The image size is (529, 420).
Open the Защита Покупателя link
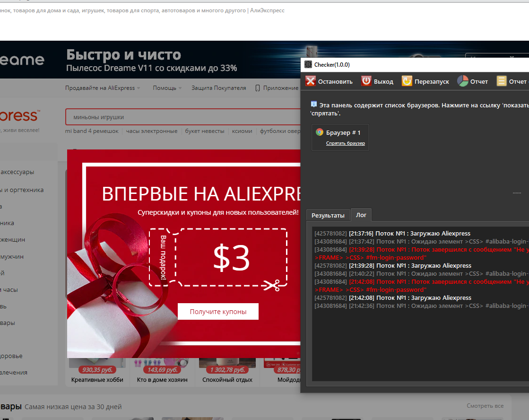218,88
